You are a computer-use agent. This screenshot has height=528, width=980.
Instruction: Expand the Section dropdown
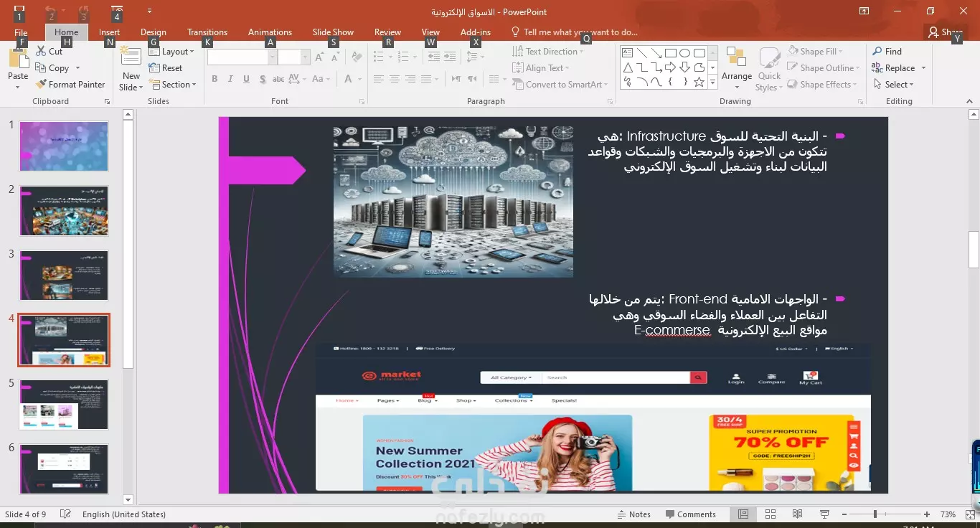pyautogui.click(x=173, y=85)
